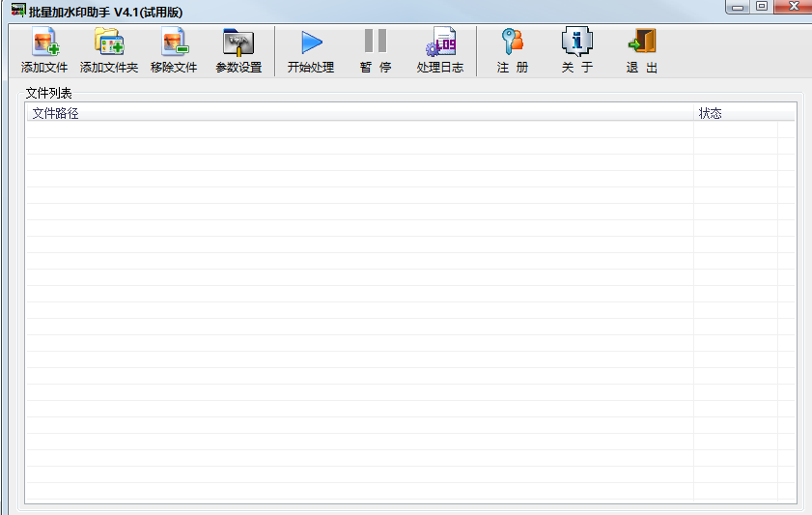This screenshot has width=812, height=515.
Task: Exit the app via the 退出 door icon
Action: click(641, 43)
